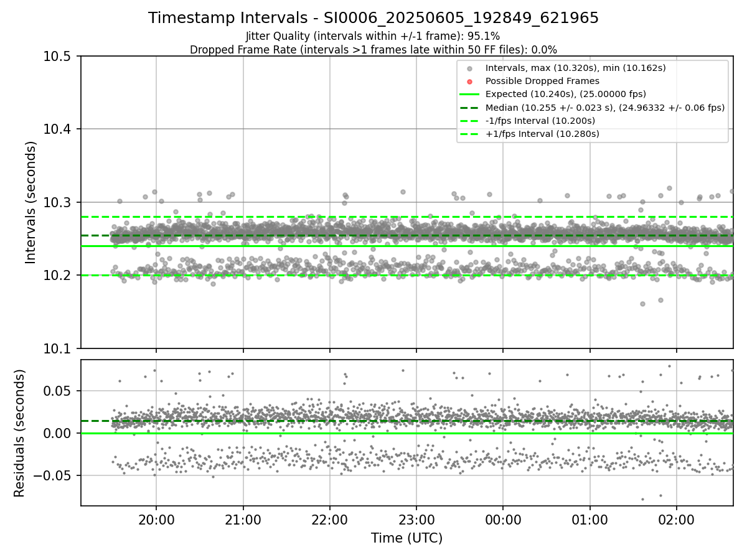Click the '10.2' y-axis tick label
This screenshot has width=747, height=560.
[x=59, y=275]
